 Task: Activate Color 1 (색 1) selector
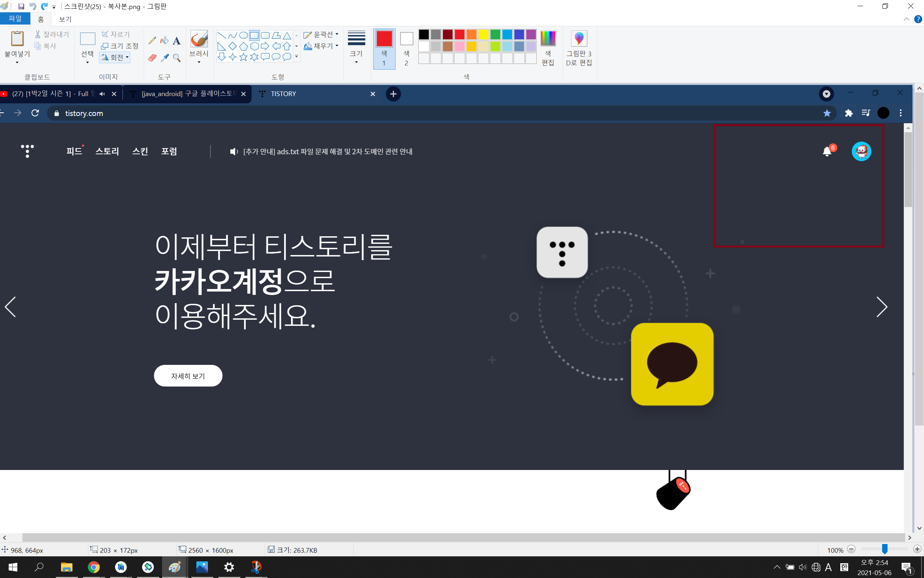coord(384,49)
